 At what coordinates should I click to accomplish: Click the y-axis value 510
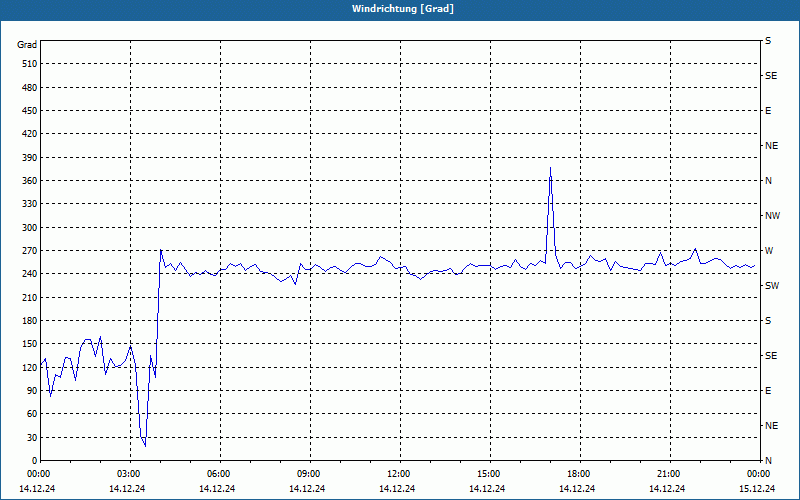point(30,64)
